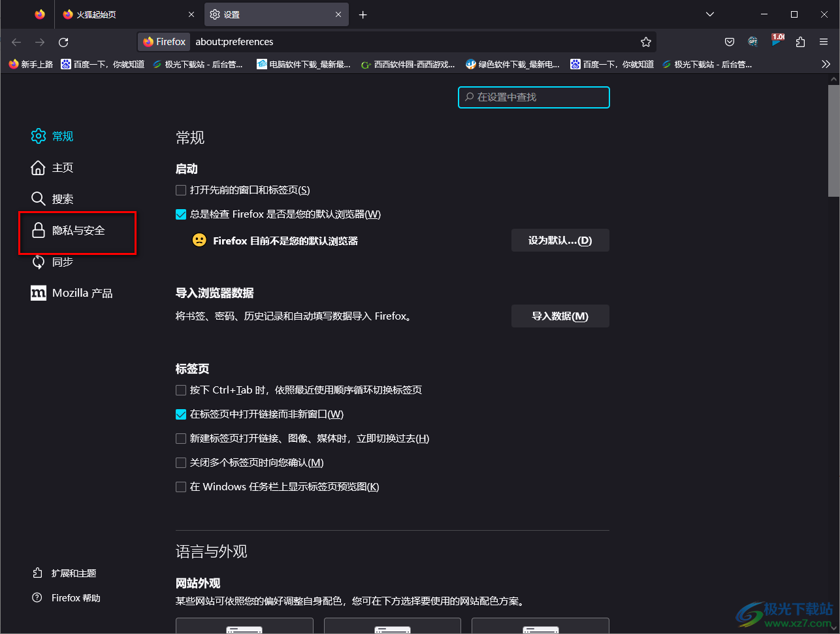Show more bookmarks with the double chevron
Image resolution: width=840 pixels, height=634 pixels.
tap(826, 64)
